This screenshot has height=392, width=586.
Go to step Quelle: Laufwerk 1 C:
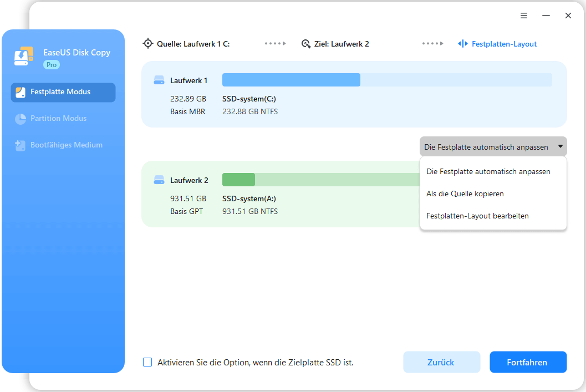pos(193,44)
